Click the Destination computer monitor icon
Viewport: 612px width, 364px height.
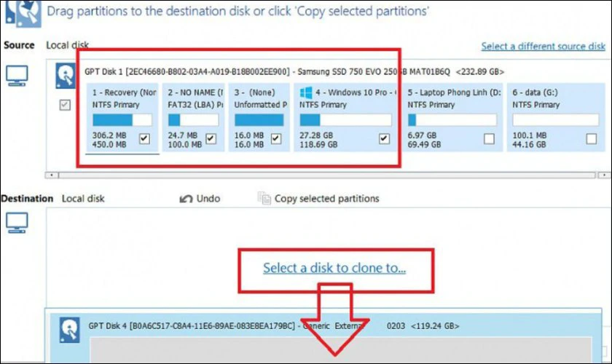pyautogui.click(x=17, y=223)
